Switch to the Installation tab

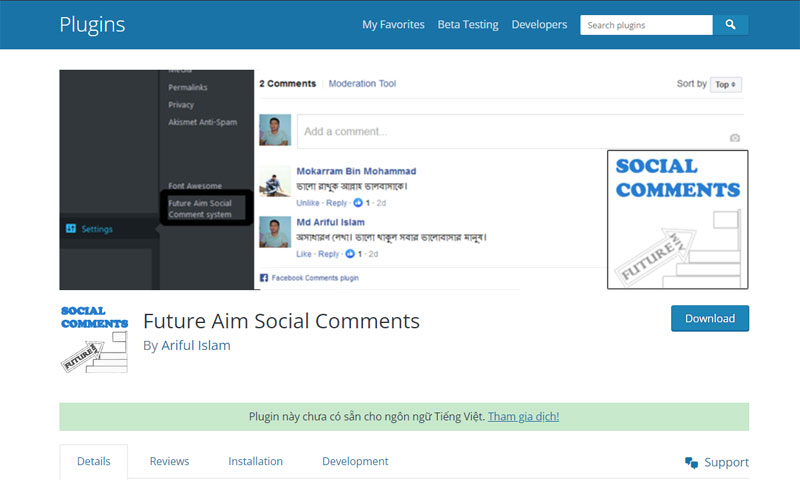click(256, 461)
